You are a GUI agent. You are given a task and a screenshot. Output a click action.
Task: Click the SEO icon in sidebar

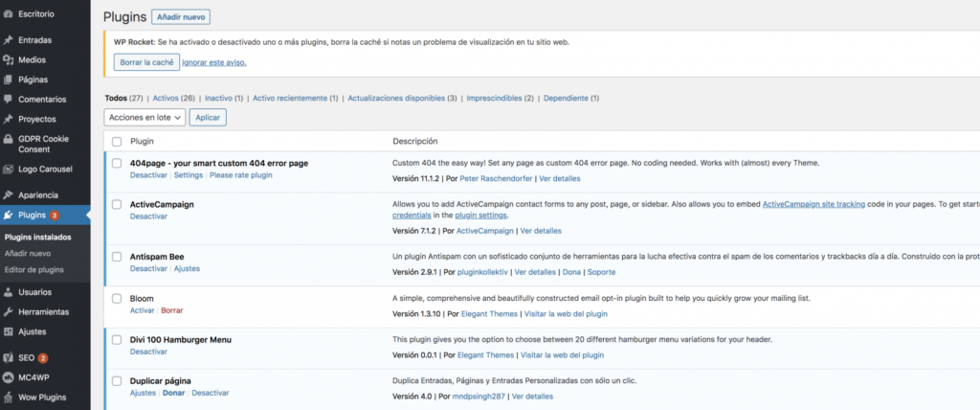click(9, 357)
